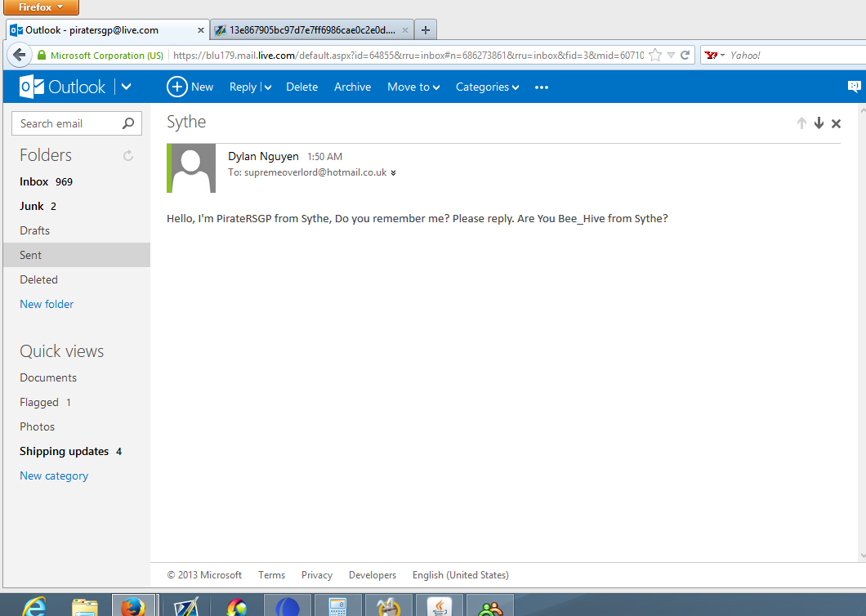Open Photos quick view
Screen dimensions: 866x616
[x=37, y=426]
